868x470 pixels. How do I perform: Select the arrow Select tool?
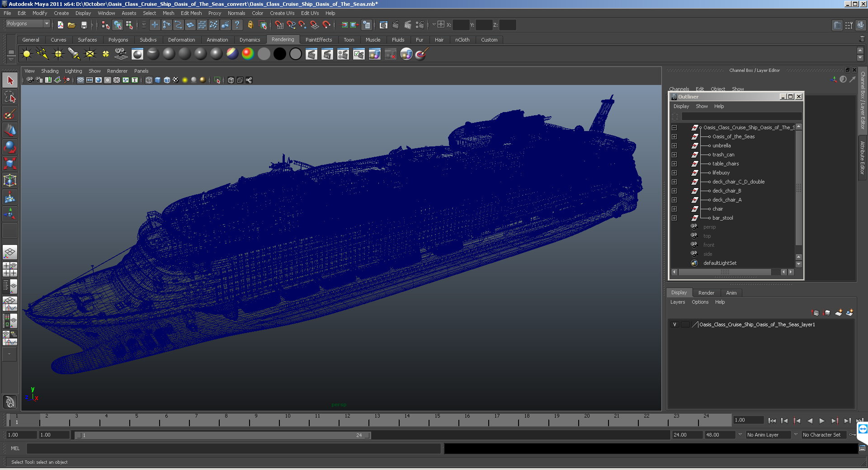tap(10, 80)
